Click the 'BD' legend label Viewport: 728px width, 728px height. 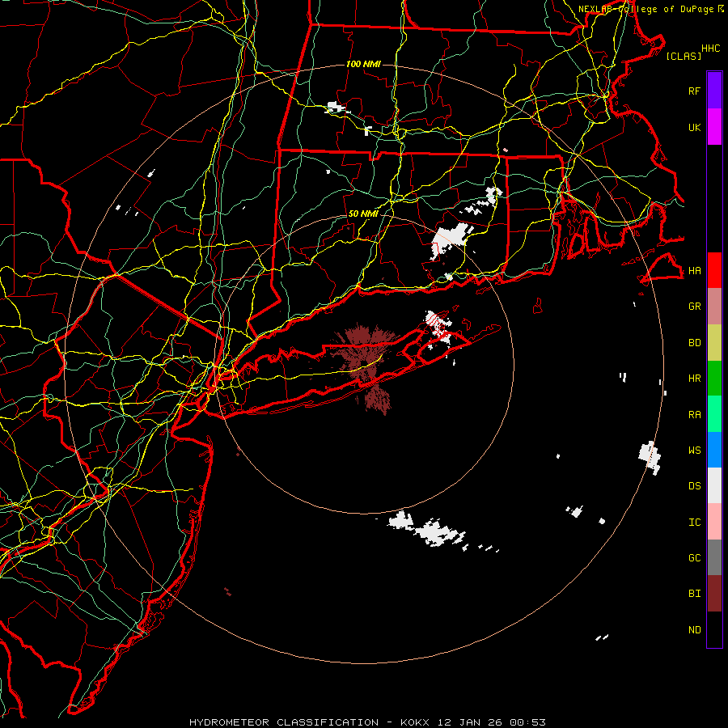(x=694, y=343)
